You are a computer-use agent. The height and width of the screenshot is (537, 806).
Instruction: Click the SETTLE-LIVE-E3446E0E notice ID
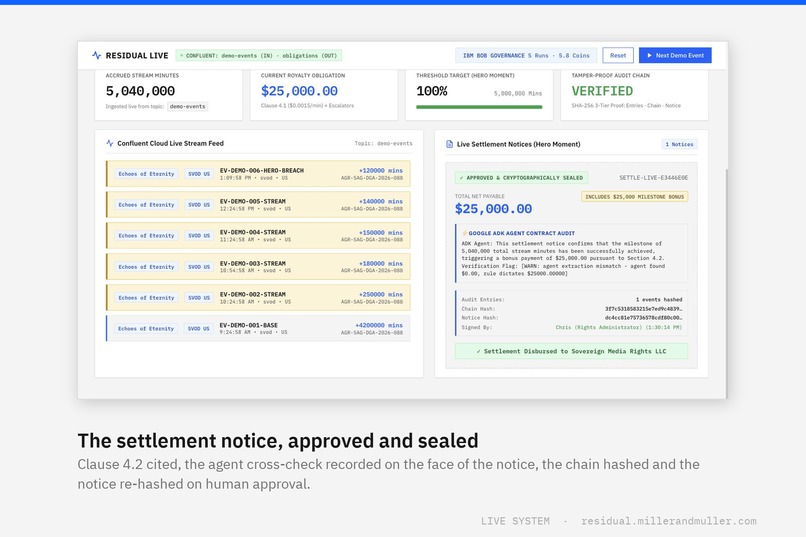(x=653, y=178)
